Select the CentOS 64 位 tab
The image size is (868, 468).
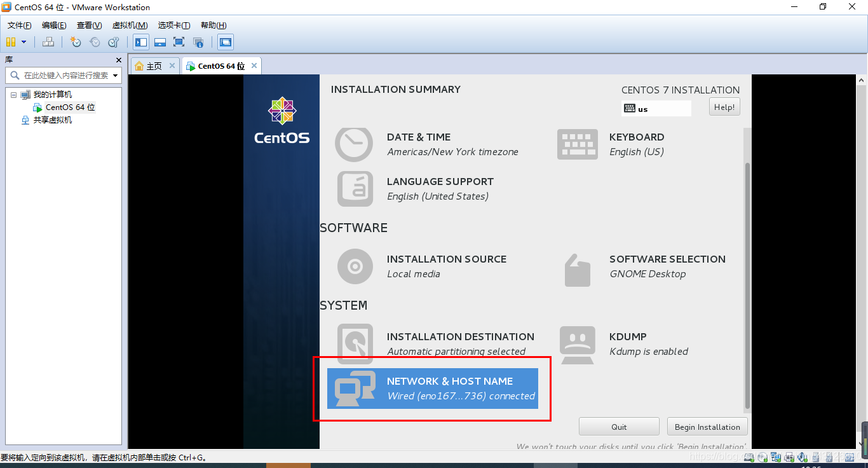[221, 66]
